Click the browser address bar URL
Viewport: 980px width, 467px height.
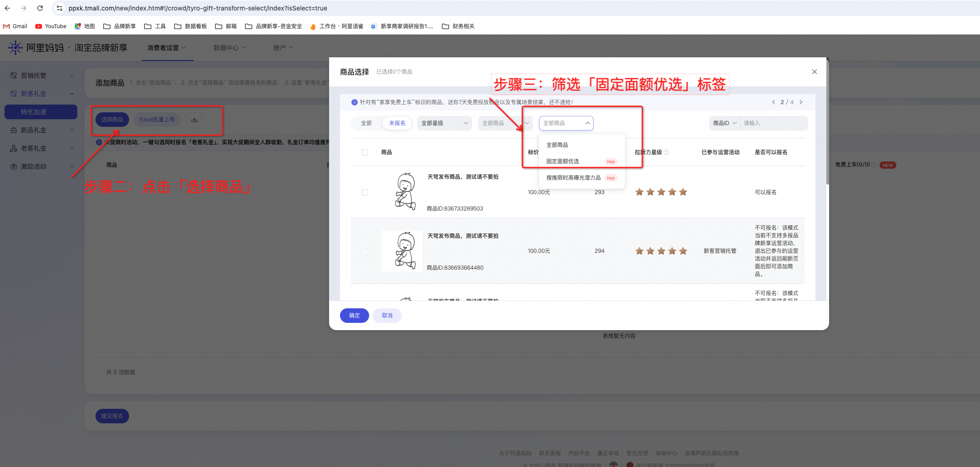(198, 8)
